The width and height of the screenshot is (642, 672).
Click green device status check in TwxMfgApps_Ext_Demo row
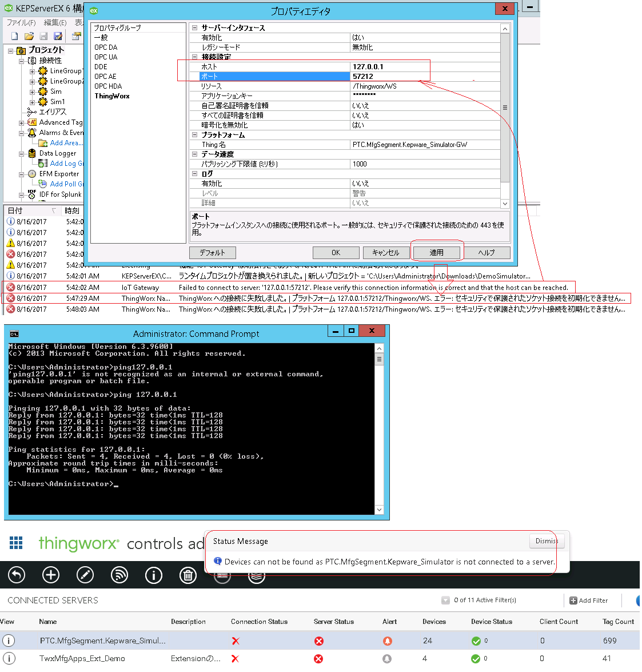pyautogui.click(x=476, y=659)
